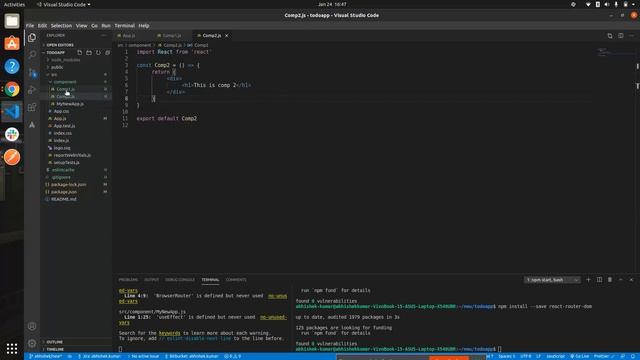Viewport: 640px width, 360px height.
Task: Open the Atlassian icon in activity bar
Action: coord(32,125)
